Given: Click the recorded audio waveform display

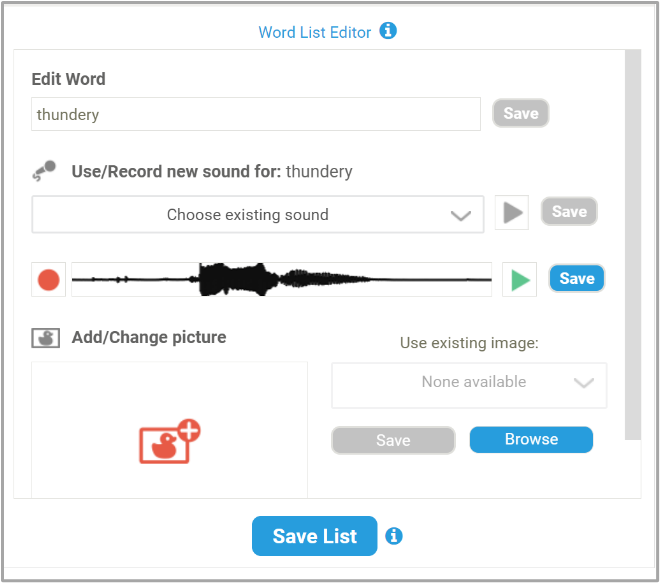Looking at the screenshot, I should (x=282, y=280).
